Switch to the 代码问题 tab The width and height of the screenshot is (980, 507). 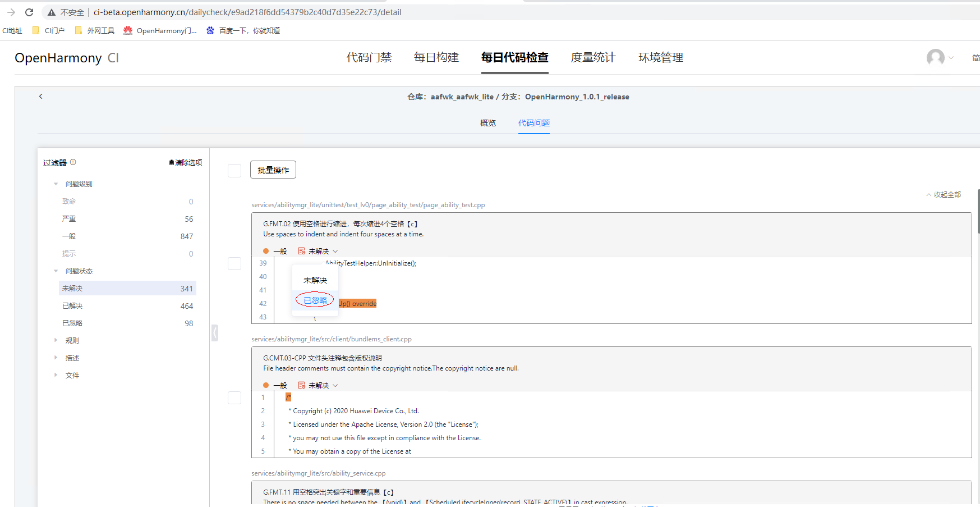click(534, 123)
